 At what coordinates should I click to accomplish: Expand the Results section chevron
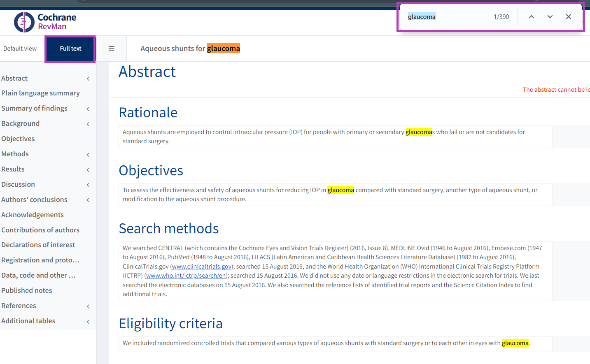[88, 170]
